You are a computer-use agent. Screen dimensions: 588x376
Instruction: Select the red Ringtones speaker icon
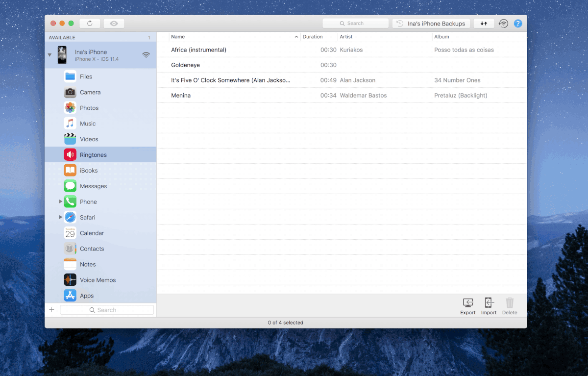click(70, 155)
